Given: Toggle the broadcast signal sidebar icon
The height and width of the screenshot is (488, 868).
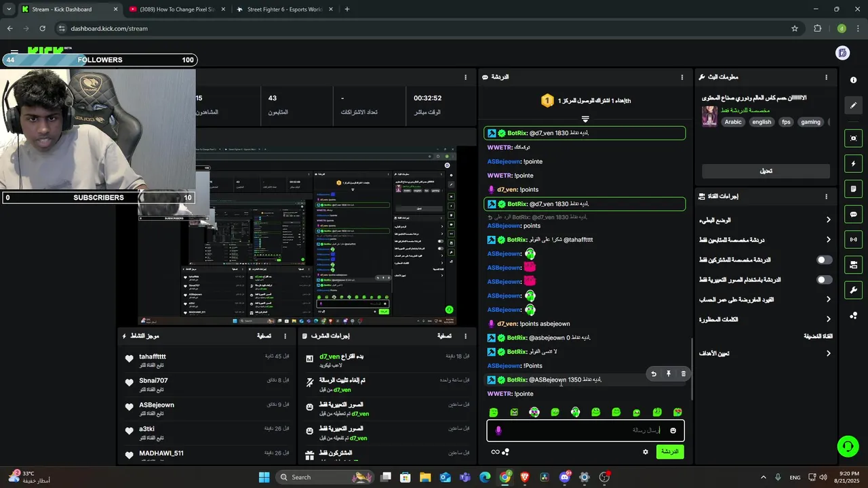Looking at the screenshot, I should (853, 239).
